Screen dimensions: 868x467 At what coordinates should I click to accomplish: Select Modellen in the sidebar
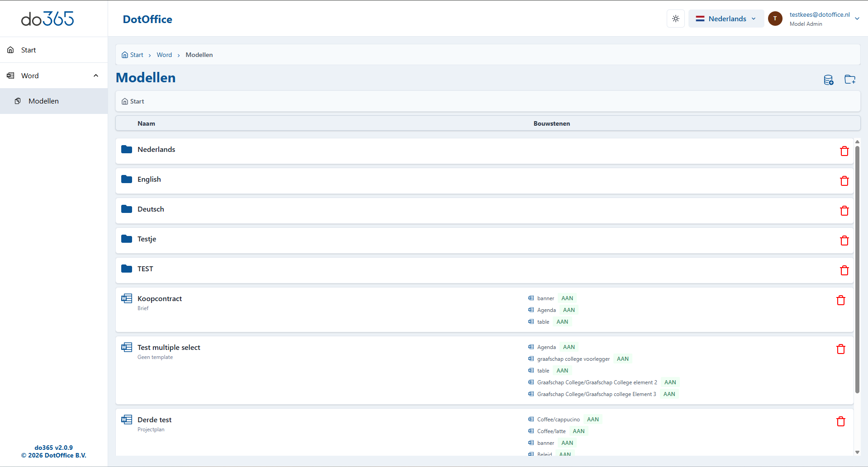(x=43, y=101)
